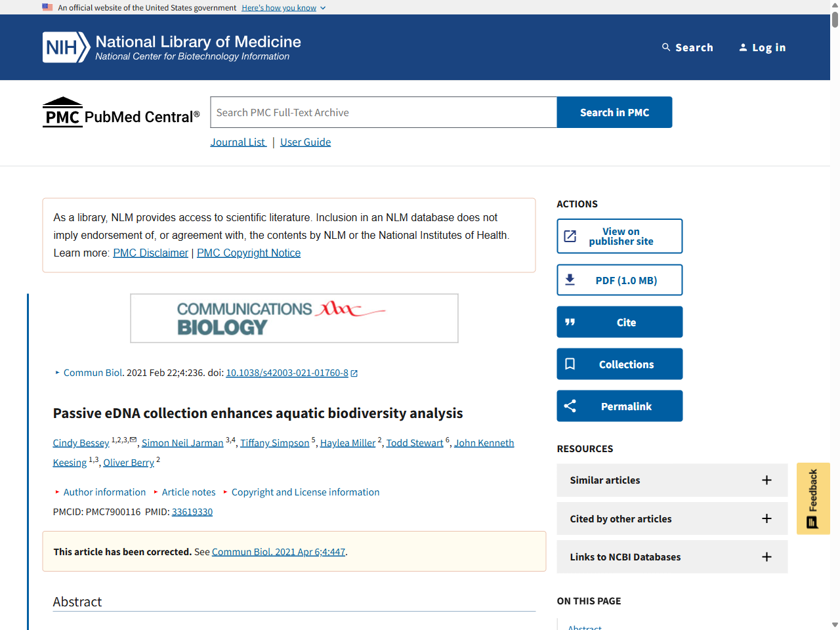
Task: Open the Permalink share button
Action: [x=619, y=406]
